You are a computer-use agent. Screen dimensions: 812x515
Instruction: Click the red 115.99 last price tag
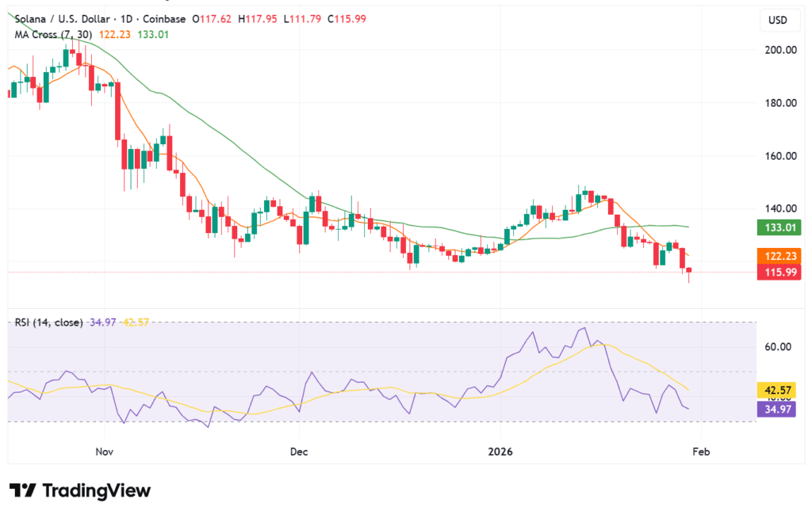(778, 272)
